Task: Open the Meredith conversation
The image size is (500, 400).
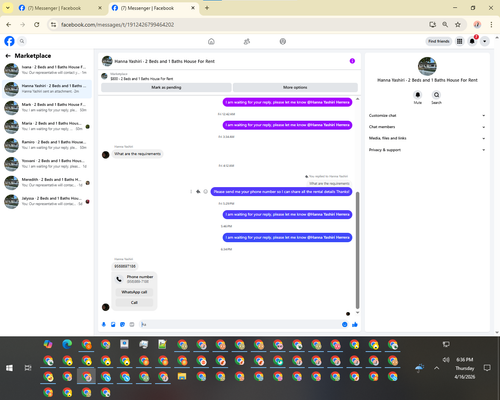Action: [47, 183]
